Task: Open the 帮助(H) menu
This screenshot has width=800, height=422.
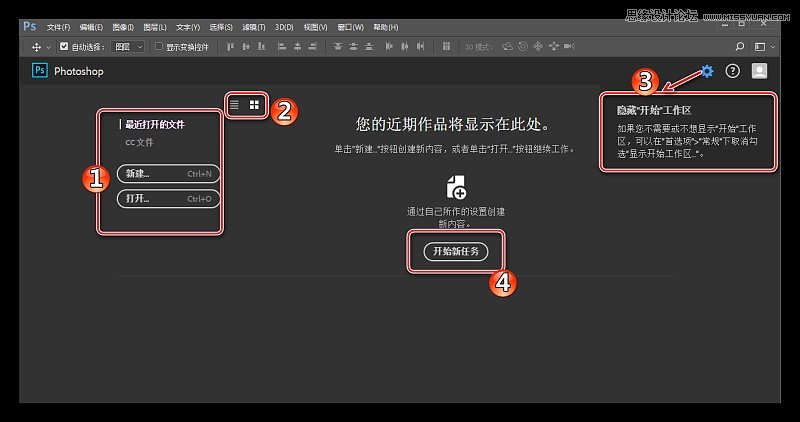Action: click(386, 27)
